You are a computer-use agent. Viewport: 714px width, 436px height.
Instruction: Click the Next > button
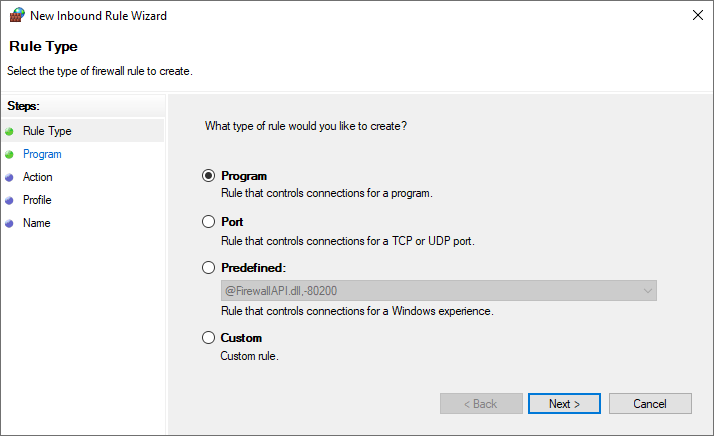click(x=564, y=404)
